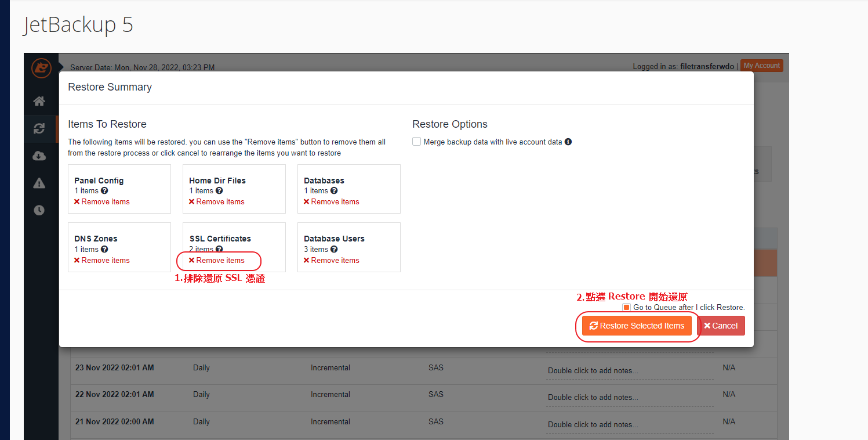Click help icon next to Panel Config items

coord(104,190)
